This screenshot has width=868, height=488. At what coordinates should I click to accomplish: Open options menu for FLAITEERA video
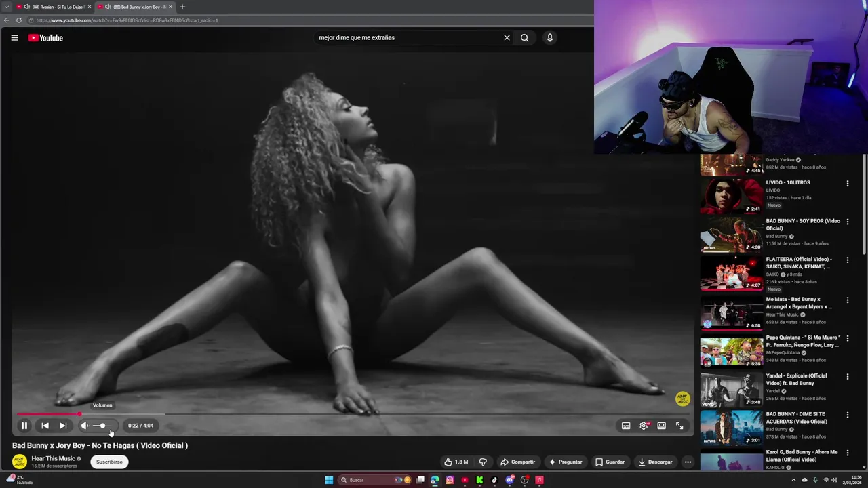(x=847, y=260)
